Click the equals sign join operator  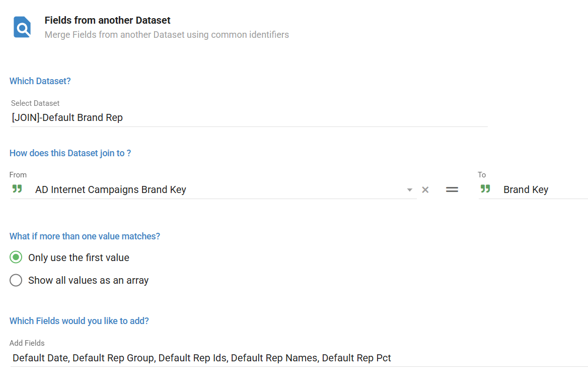click(x=452, y=190)
